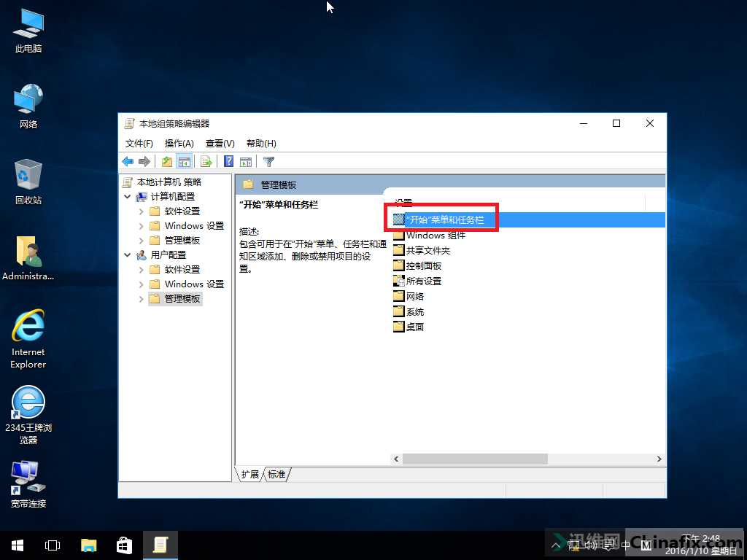Screen dimensions: 747x560
Task: Expand 软件设置 under 用户配置
Action: coord(141,270)
